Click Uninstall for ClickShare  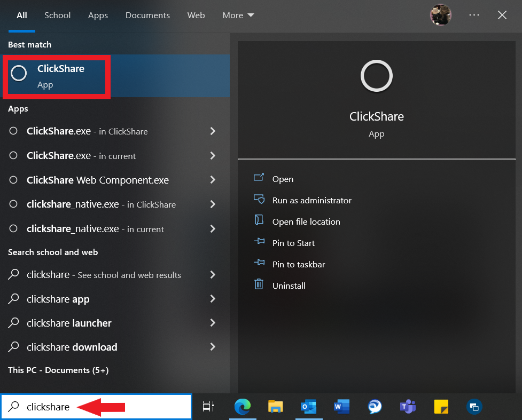click(x=289, y=286)
